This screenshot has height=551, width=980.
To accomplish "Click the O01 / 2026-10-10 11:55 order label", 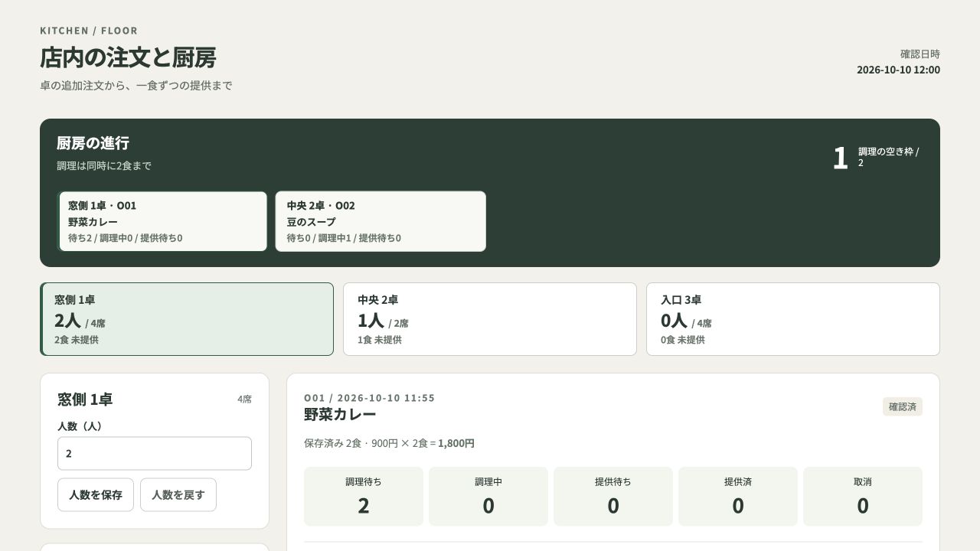I will (369, 398).
